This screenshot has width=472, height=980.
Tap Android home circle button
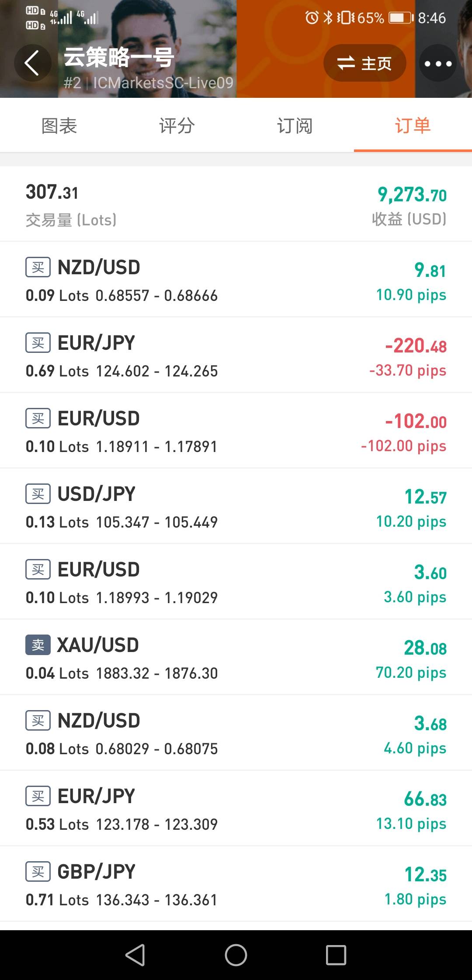[236, 955]
